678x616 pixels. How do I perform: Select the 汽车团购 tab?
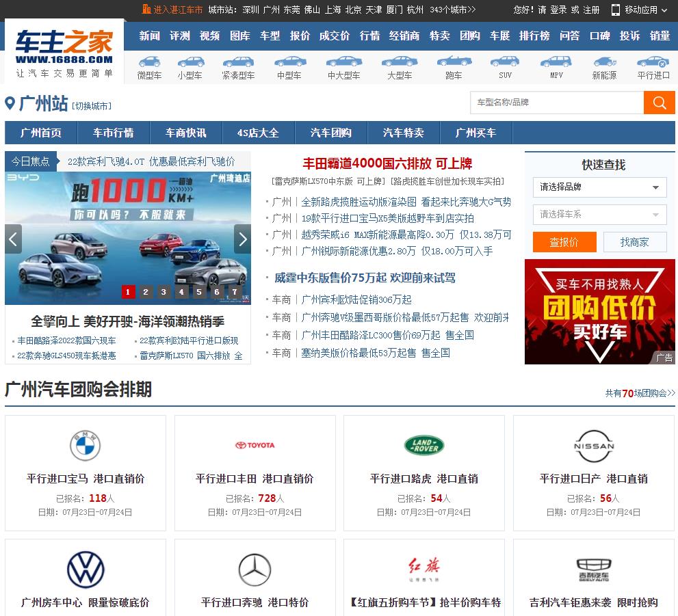(x=330, y=133)
